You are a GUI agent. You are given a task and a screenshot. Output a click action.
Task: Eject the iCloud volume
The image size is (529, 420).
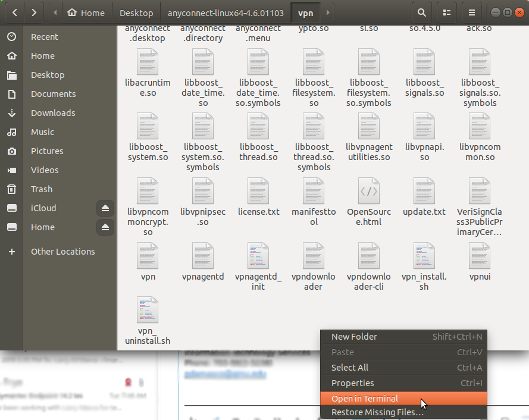tap(105, 208)
